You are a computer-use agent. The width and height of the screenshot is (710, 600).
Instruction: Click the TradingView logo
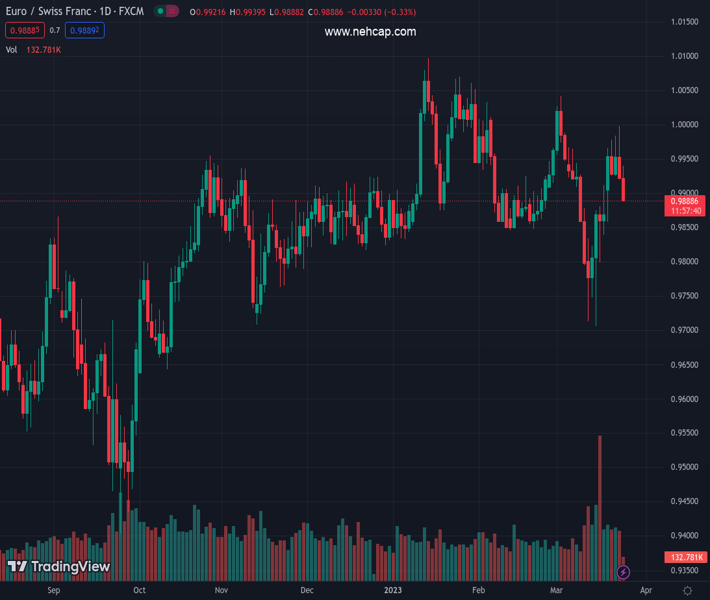(58, 567)
